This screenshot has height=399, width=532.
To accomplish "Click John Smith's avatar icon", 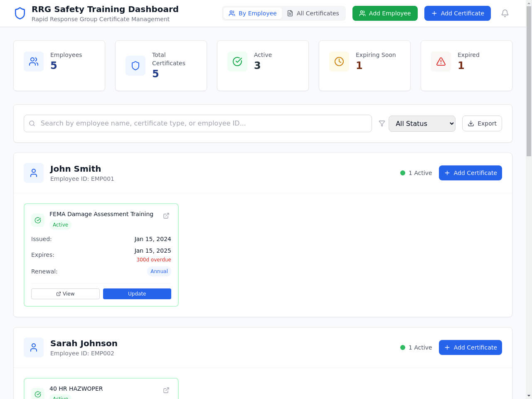I will point(34,173).
